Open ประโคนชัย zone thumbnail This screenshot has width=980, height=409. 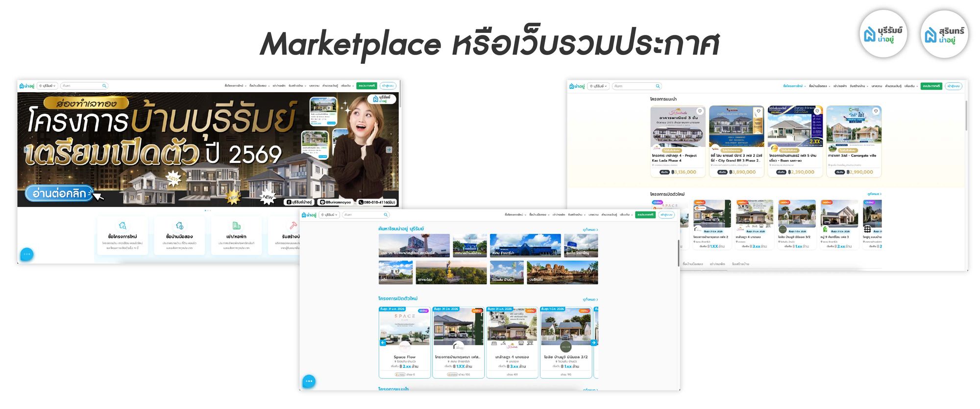563,273
